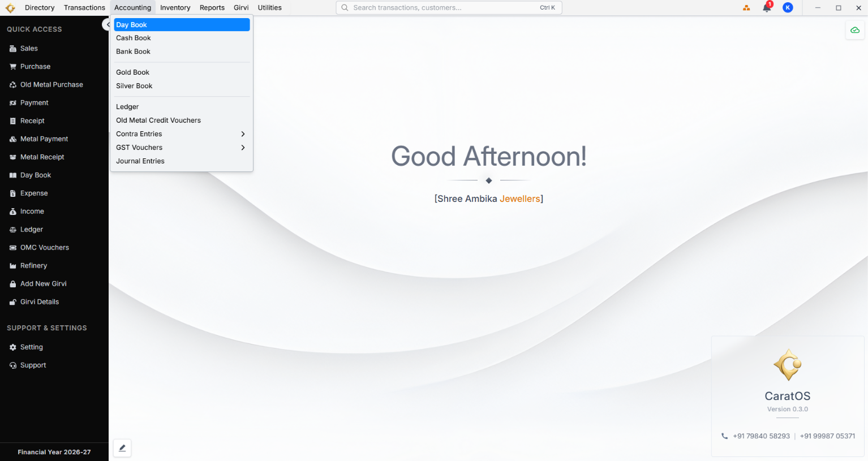Viewport: 868px width, 461px height.
Task: Open Support in the sidebar
Action: coord(54,365)
